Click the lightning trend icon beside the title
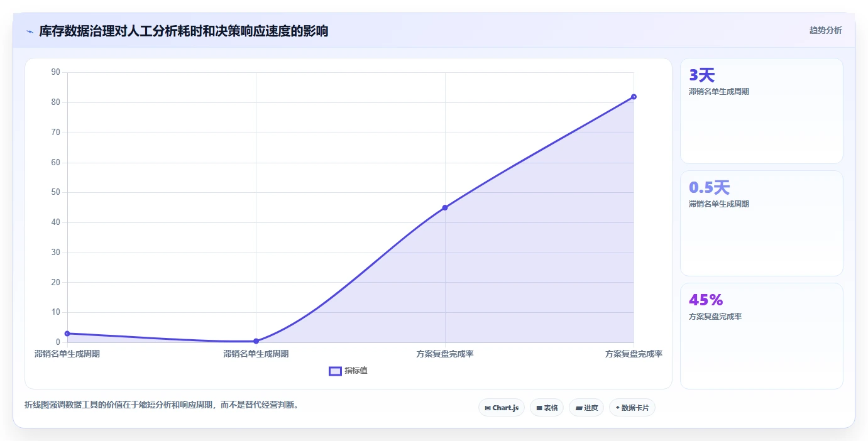 (30, 31)
